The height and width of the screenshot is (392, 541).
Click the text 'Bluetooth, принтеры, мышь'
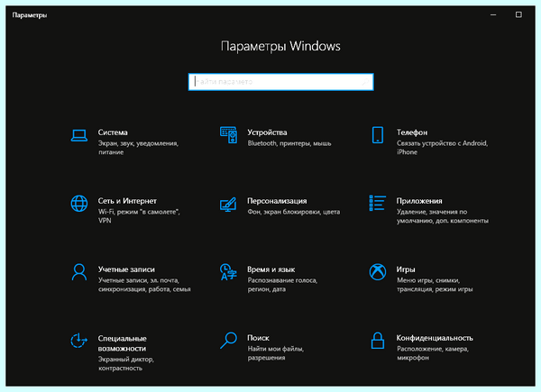point(289,143)
